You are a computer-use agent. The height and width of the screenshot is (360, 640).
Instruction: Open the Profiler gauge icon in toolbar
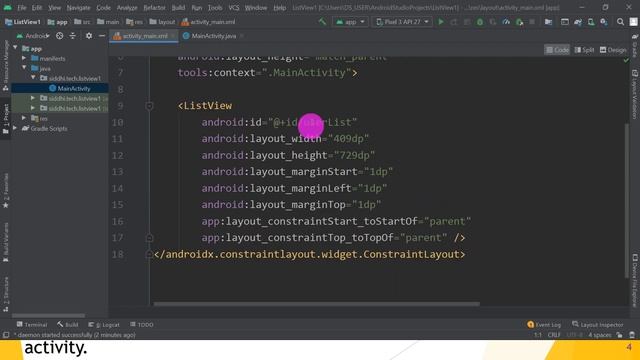[x=506, y=22]
